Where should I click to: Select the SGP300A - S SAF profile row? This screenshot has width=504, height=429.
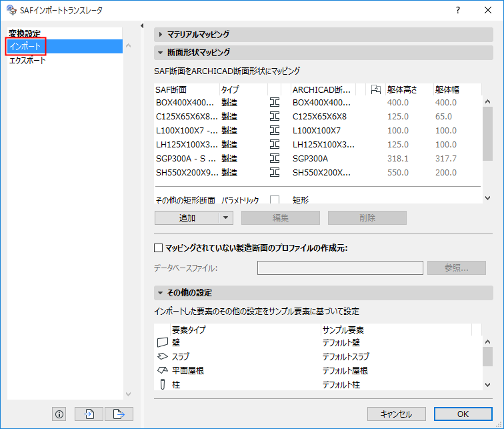318,159
